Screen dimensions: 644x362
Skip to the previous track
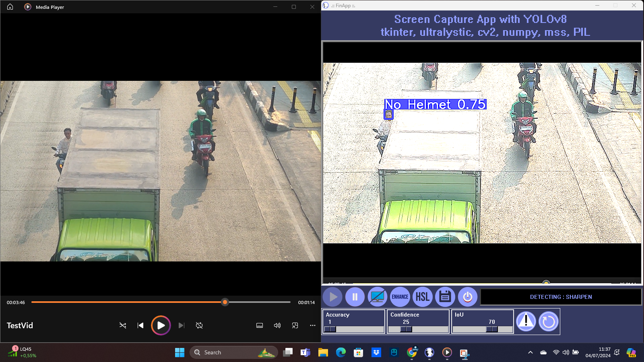(x=140, y=325)
